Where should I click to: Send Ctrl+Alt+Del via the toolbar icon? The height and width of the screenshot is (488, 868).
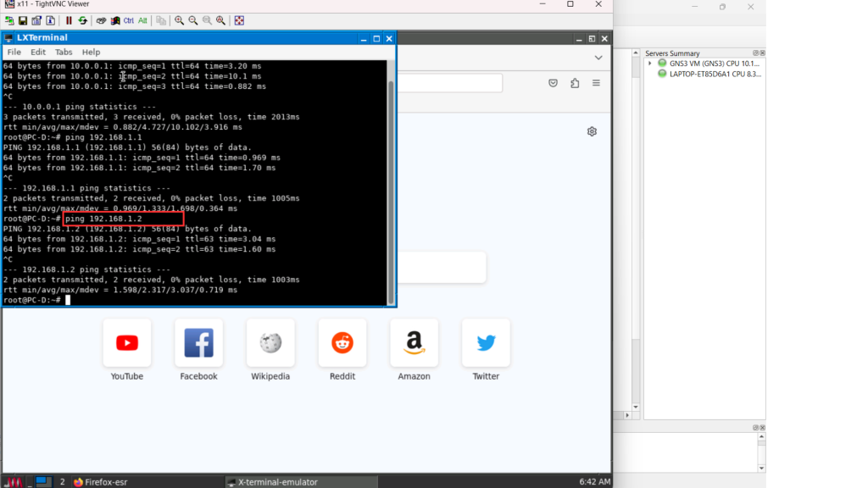101,20
